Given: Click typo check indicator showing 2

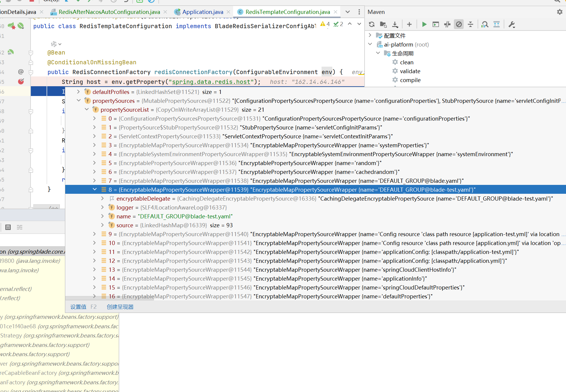Looking at the screenshot, I should tap(338, 24).
